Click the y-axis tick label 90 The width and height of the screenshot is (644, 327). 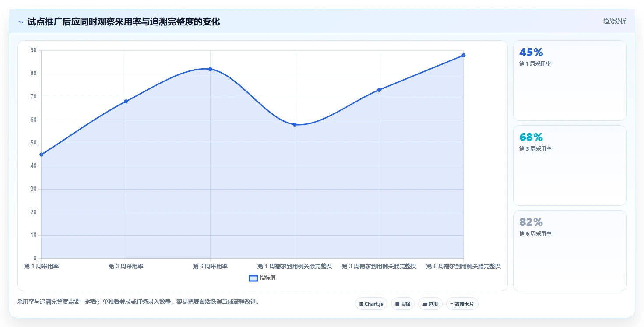click(x=34, y=51)
